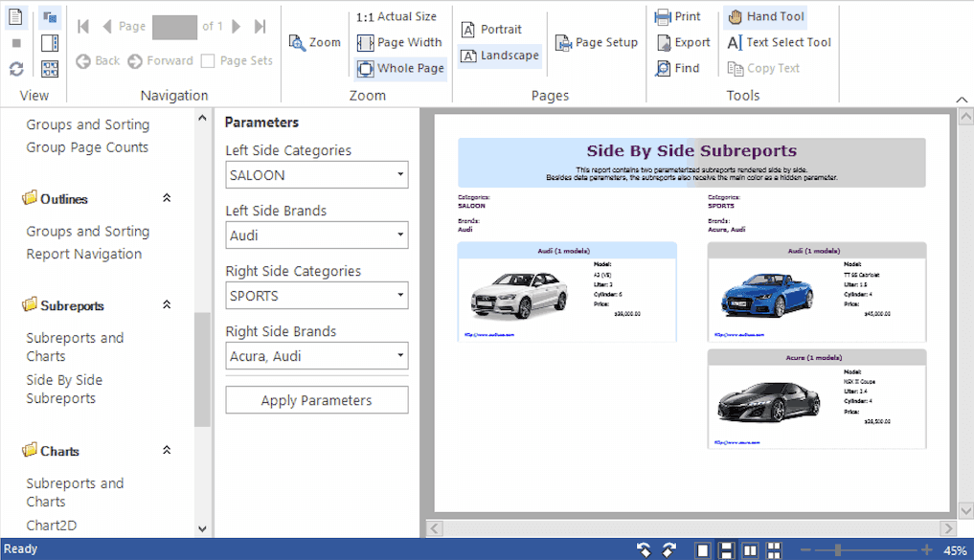Click the Refresh report icon
The image size is (974, 560).
pyautogui.click(x=16, y=68)
